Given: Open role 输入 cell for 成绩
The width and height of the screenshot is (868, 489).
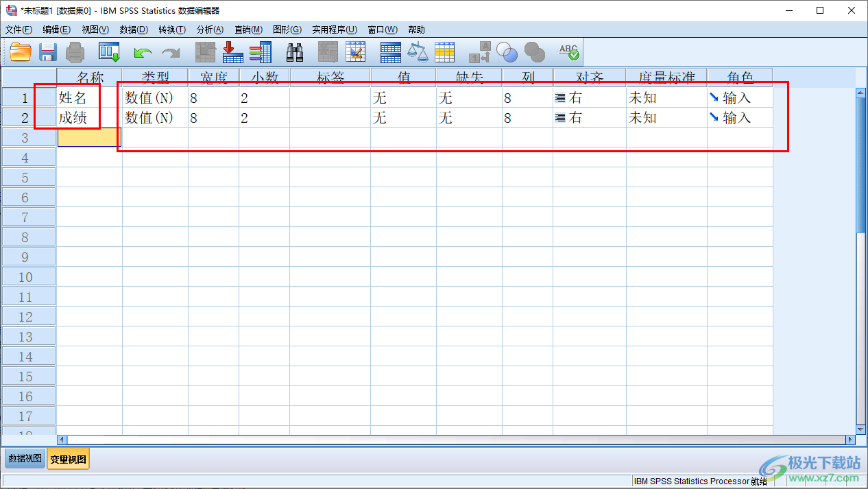Looking at the screenshot, I should point(740,118).
